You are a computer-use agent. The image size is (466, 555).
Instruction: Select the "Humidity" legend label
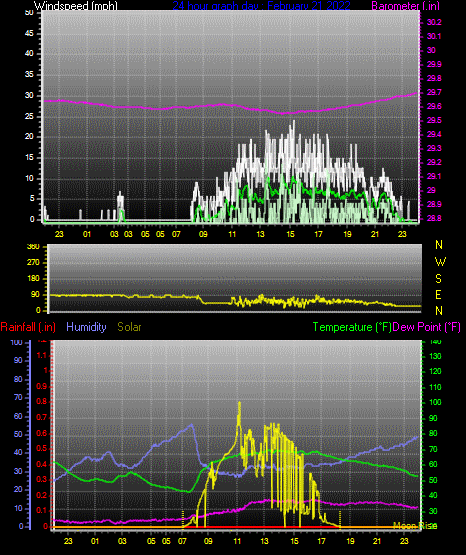[x=86, y=327]
